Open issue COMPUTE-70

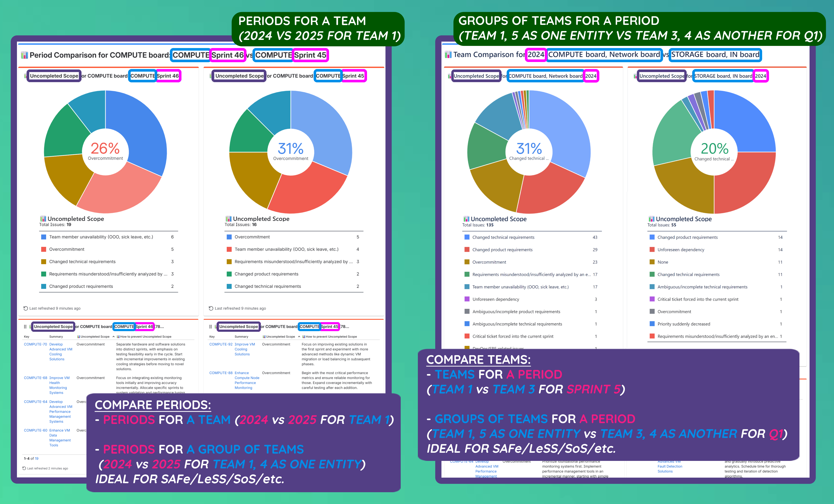coord(35,344)
